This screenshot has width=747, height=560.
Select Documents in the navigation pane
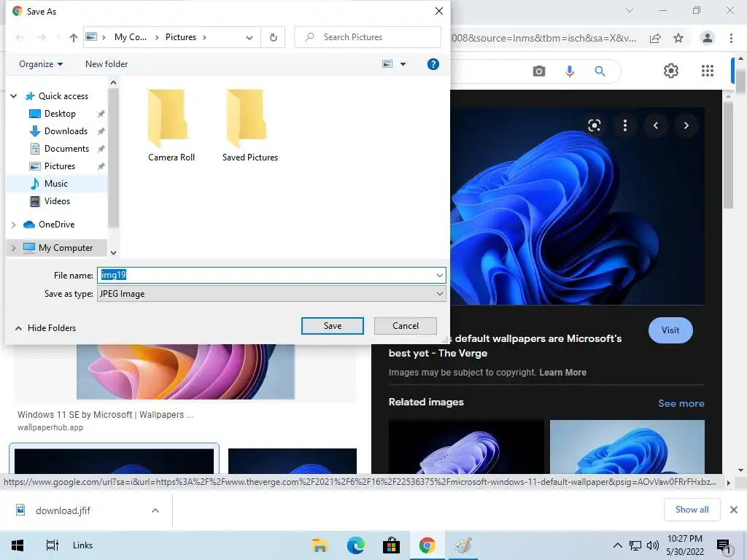(66, 149)
